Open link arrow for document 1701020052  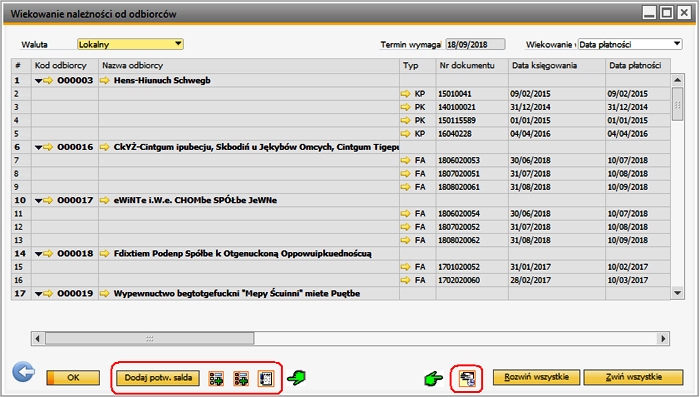click(405, 267)
